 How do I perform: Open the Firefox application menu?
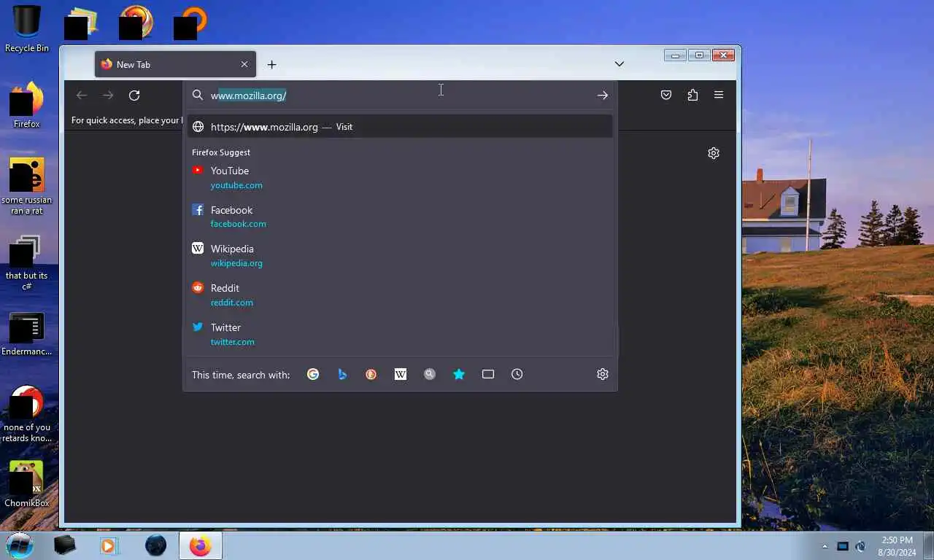(719, 96)
